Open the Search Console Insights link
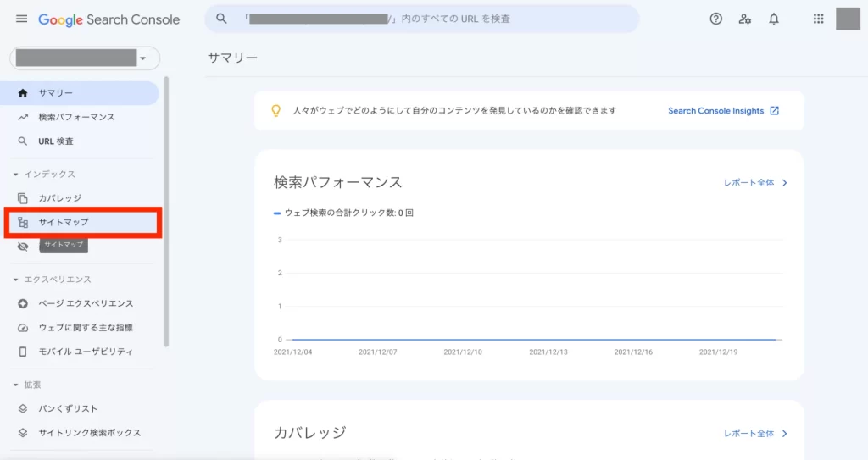 723,111
